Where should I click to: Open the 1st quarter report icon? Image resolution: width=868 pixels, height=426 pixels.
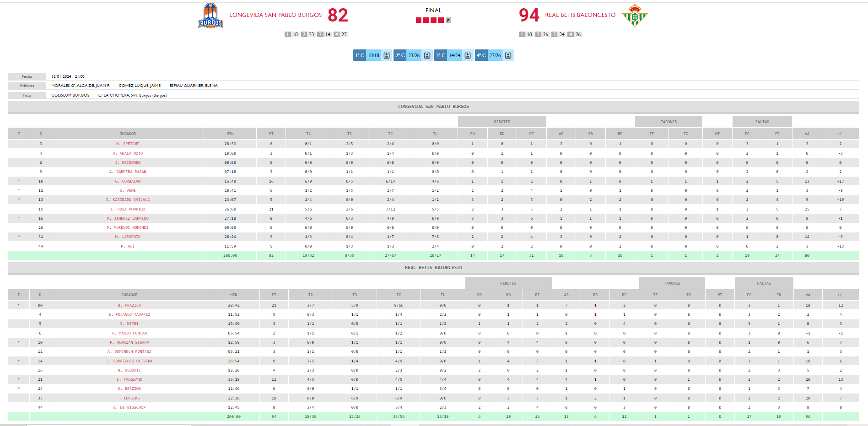387,55
